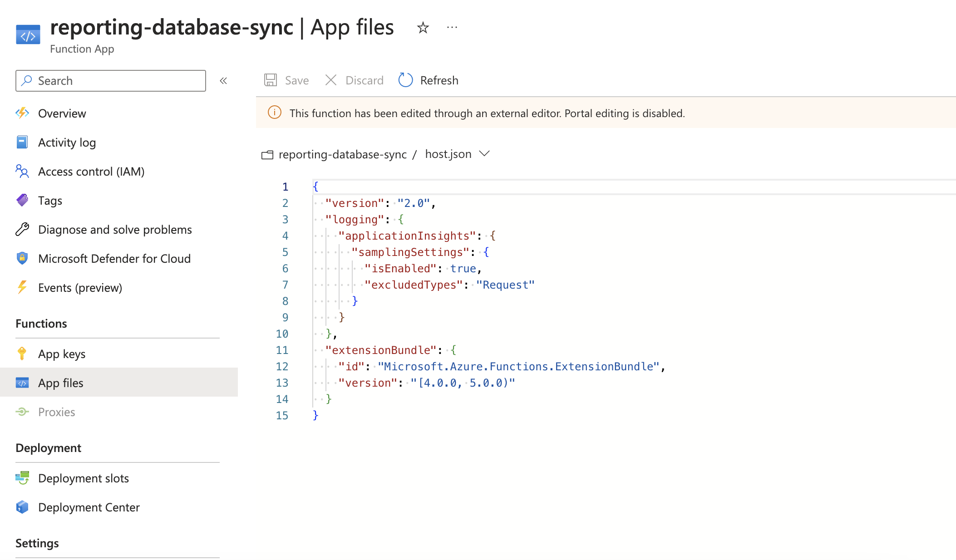Click the Microsoft Defender shield icon
The image size is (956, 560).
click(22, 258)
